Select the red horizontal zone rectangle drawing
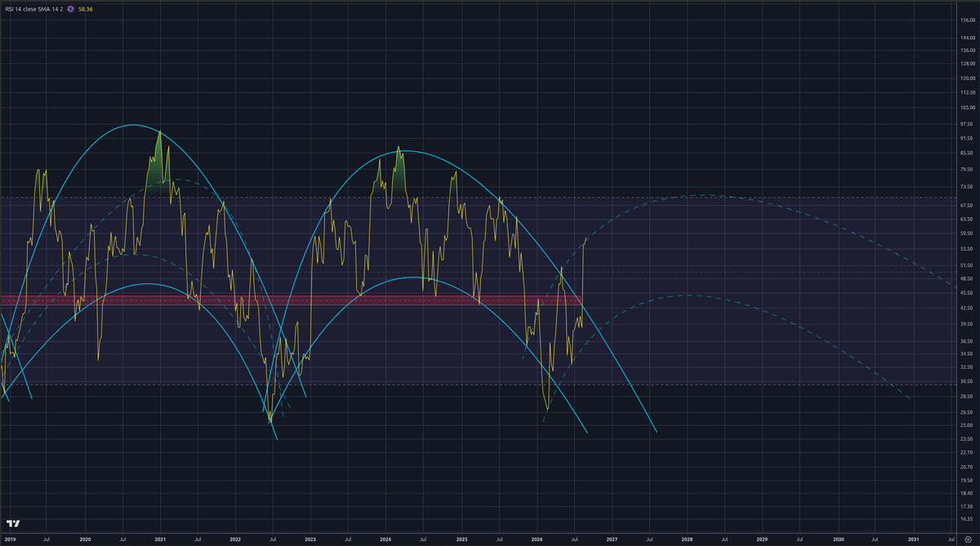Screen dimensions: 980x546 pyautogui.click(x=292, y=300)
